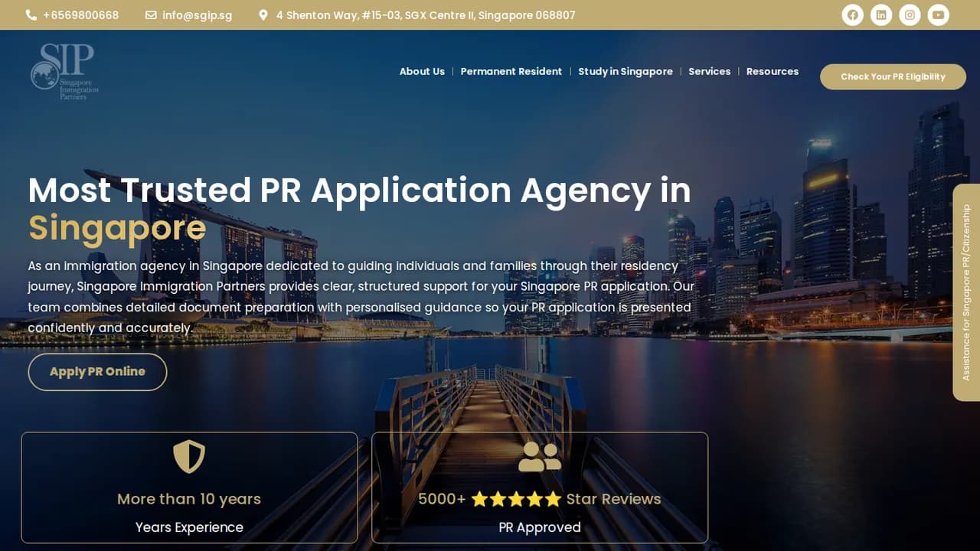
Task: Call the phone number +6569800668
Action: pyautogui.click(x=81, y=15)
